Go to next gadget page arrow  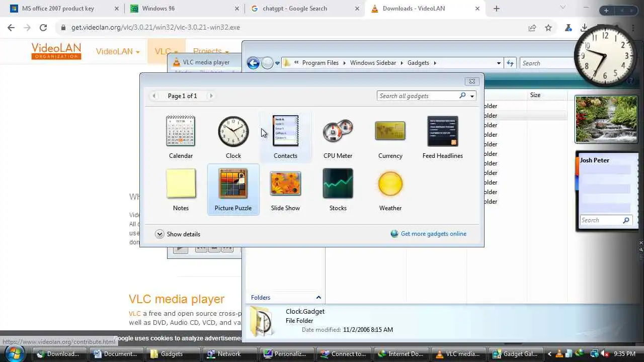(211, 96)
